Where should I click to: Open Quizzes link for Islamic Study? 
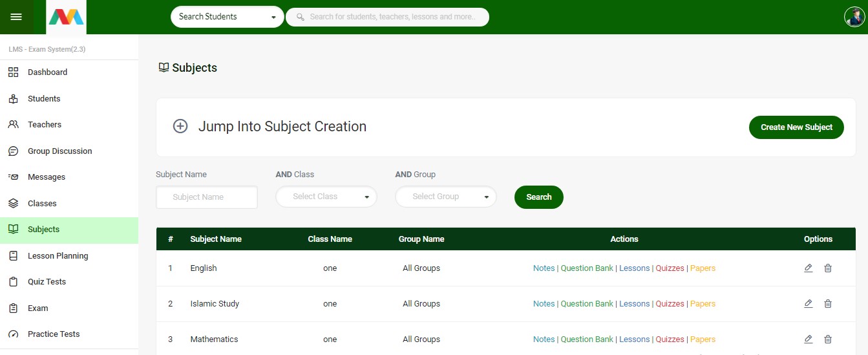(670, 304)
